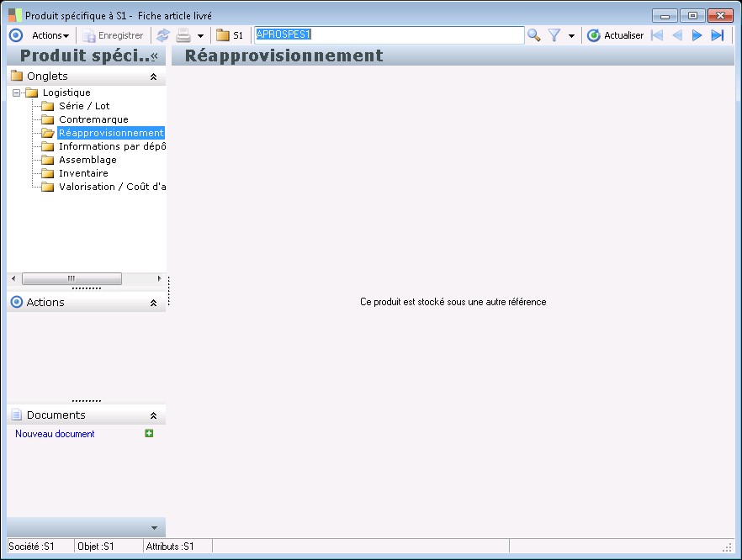Go to the last record arrow
The width and height of the screenshot is (742, 560).
(718, 35)
